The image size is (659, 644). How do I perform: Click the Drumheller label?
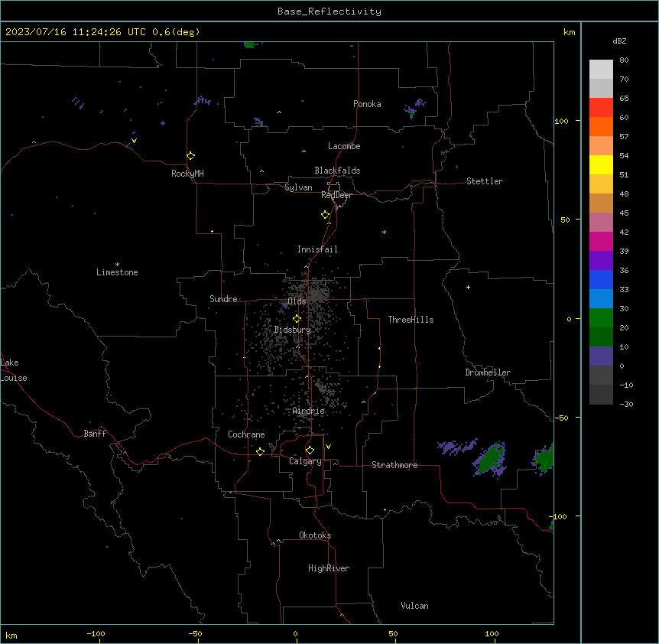(x=488, y=372)
